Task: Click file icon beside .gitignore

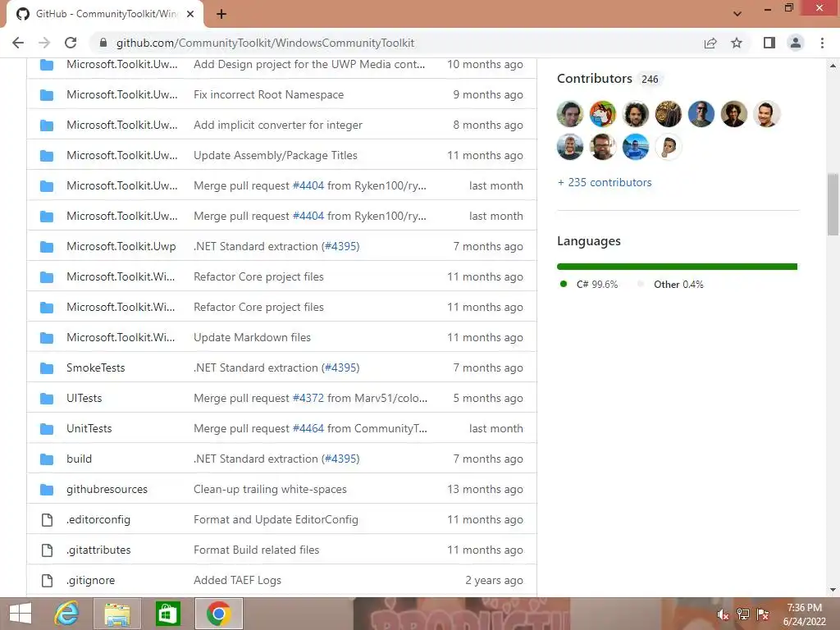Action: [x=47, y=580]
